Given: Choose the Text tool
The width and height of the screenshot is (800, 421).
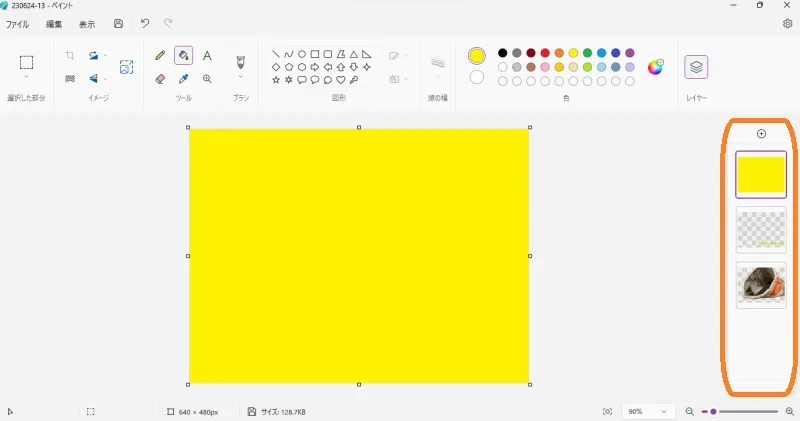Looking at the screenshot, I should click(207, 56).
